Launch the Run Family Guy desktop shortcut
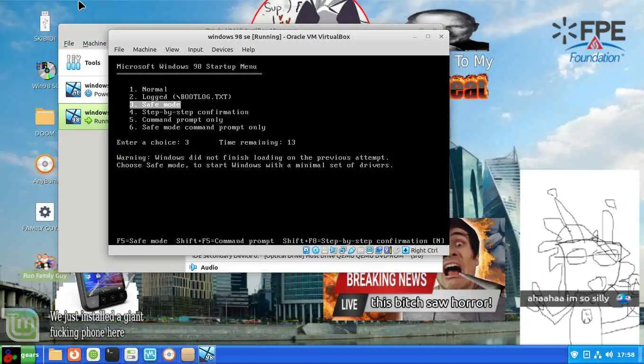This screenshot has height=364, width=644. point(45,265)
